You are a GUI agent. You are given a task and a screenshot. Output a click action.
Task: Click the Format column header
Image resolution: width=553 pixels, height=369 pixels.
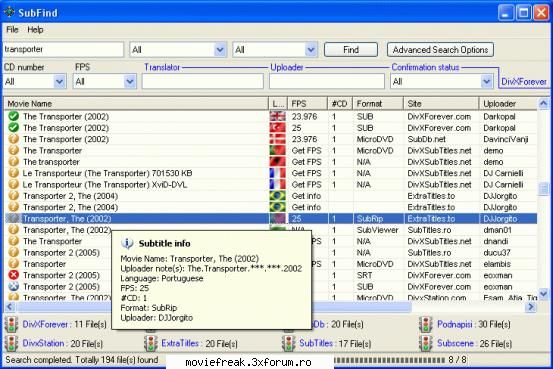(378, 104)
